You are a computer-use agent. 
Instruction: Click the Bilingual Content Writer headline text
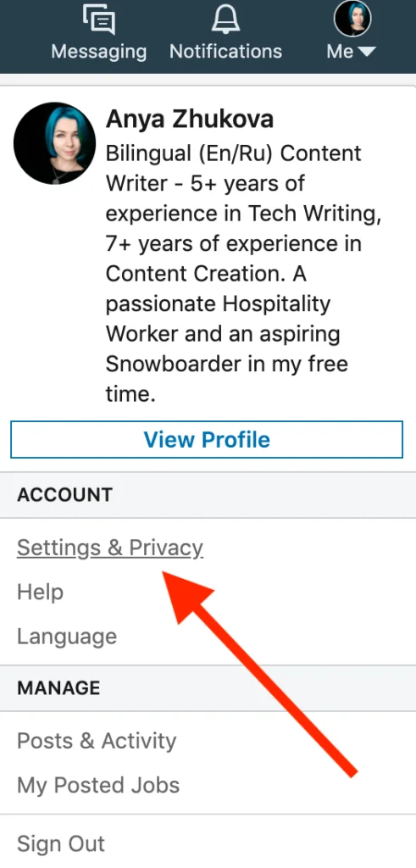tap(243, 274)
